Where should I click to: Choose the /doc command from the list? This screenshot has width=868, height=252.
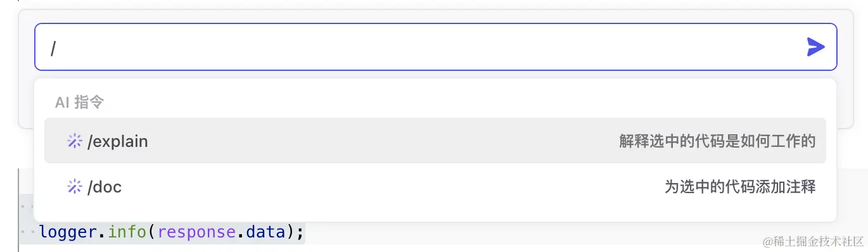coord(435,186)
